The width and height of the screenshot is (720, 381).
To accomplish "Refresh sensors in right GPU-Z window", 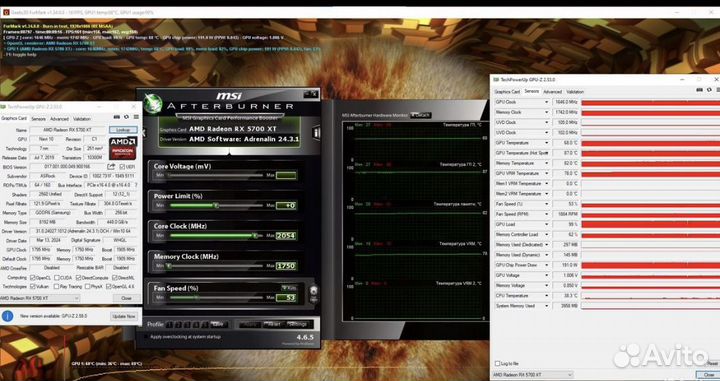I will [x=709, y=90].
